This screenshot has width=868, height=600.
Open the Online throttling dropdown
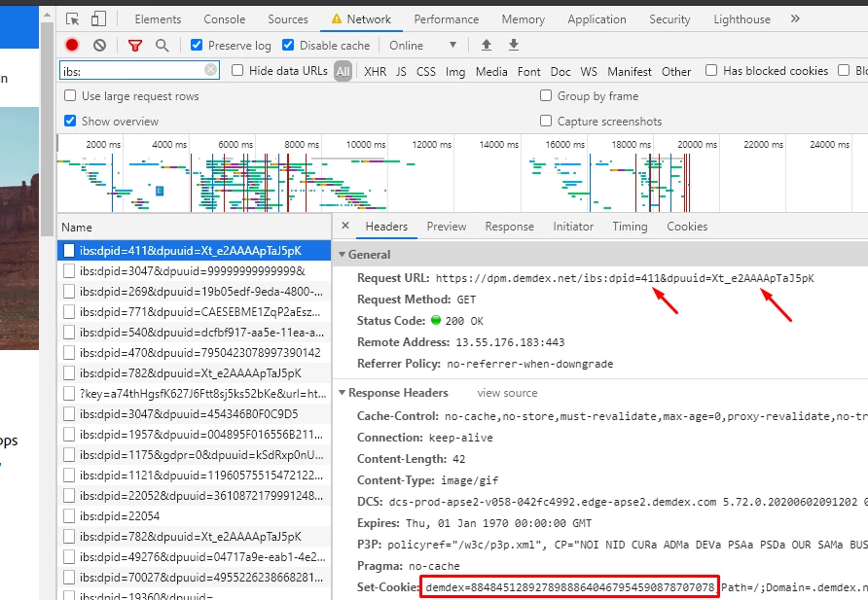click(x=423, y=46)
